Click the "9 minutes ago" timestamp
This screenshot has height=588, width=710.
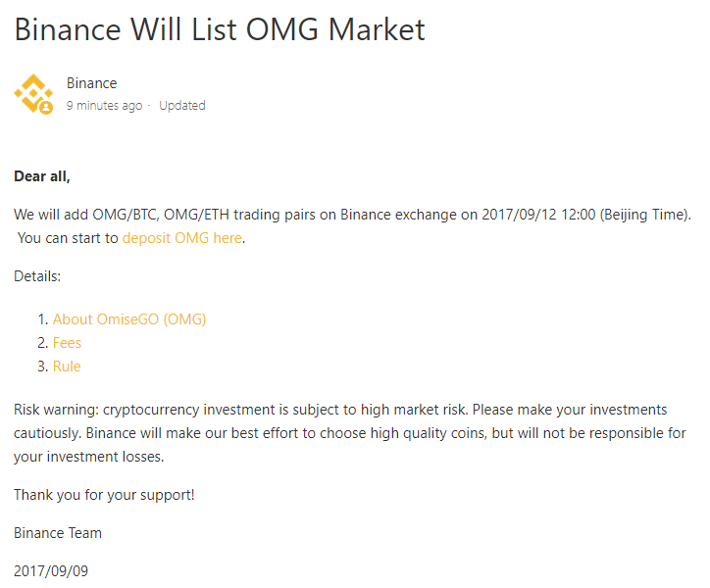(104, 105)
